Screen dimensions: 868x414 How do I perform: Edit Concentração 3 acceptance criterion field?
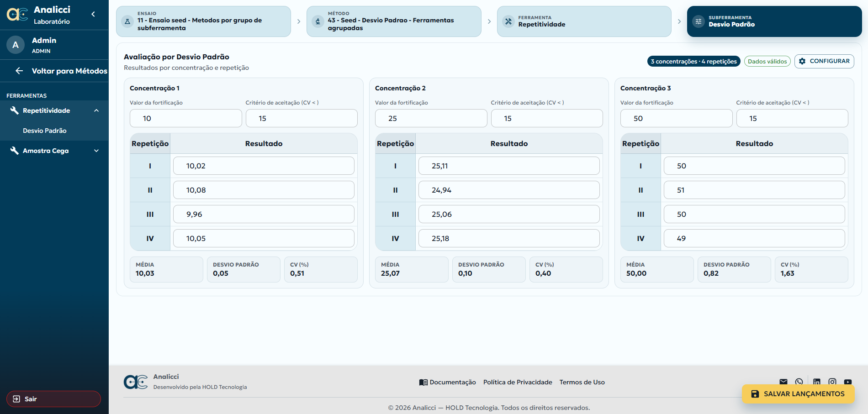[792, 118]
